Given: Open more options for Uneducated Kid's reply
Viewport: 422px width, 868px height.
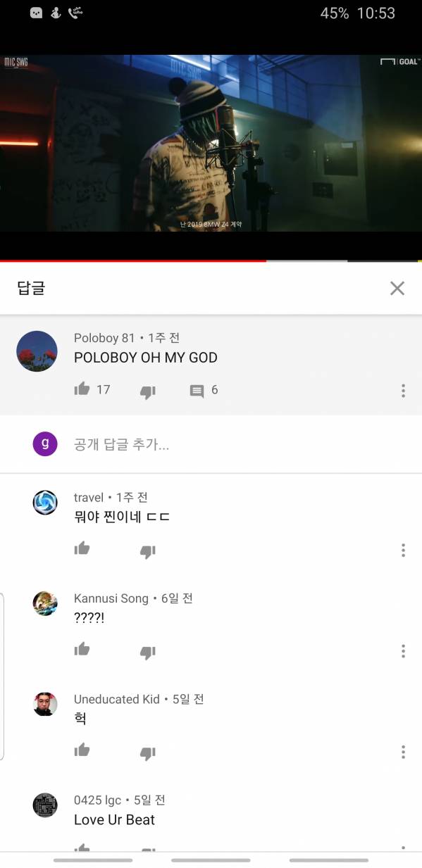Looking at the screenshot, I should 403,753.
